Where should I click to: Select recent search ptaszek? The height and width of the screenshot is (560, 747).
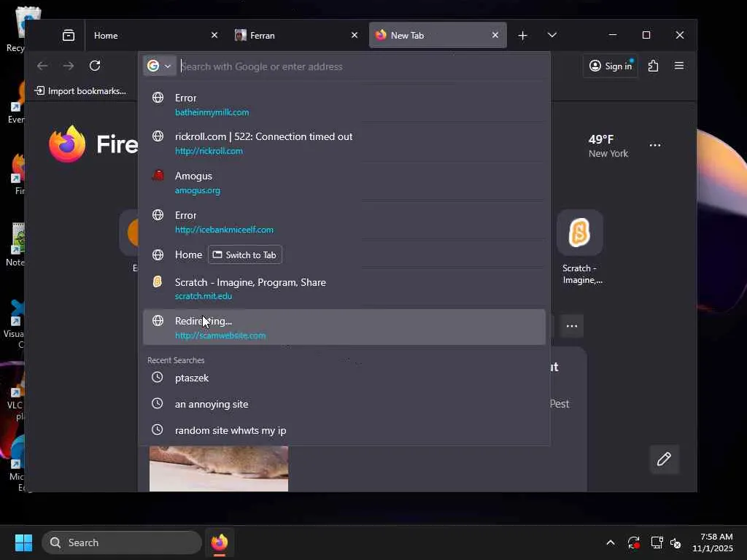[344, 378]
